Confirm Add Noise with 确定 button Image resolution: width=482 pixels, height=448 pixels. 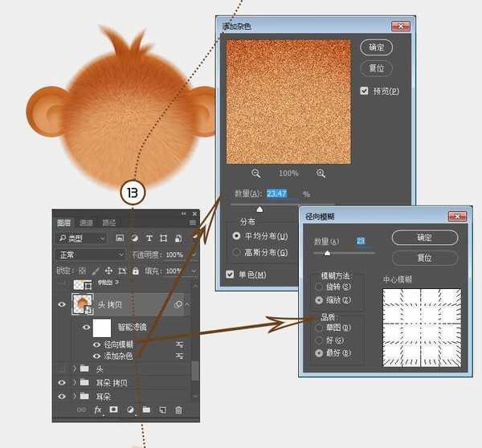pyautogui.click(x=376, y=46)
